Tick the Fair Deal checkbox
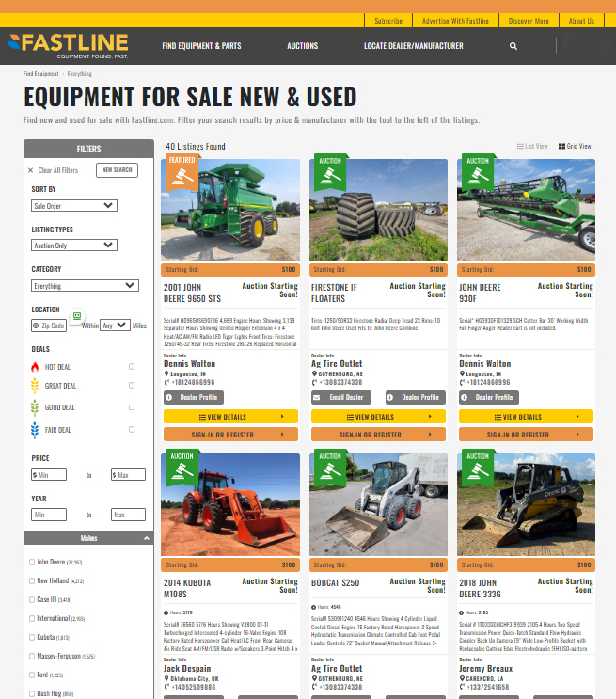Viewport: 616px width, 699px height. point(132,430)
